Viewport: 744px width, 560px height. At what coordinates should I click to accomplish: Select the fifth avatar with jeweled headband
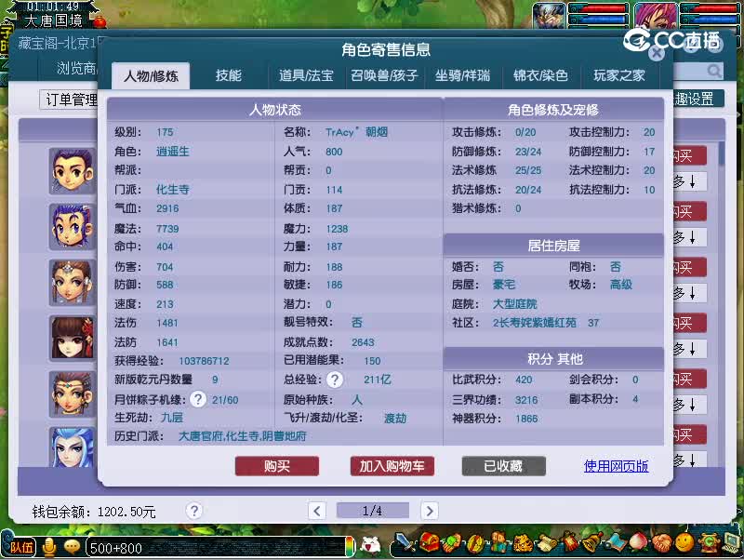tap(73, 393)
